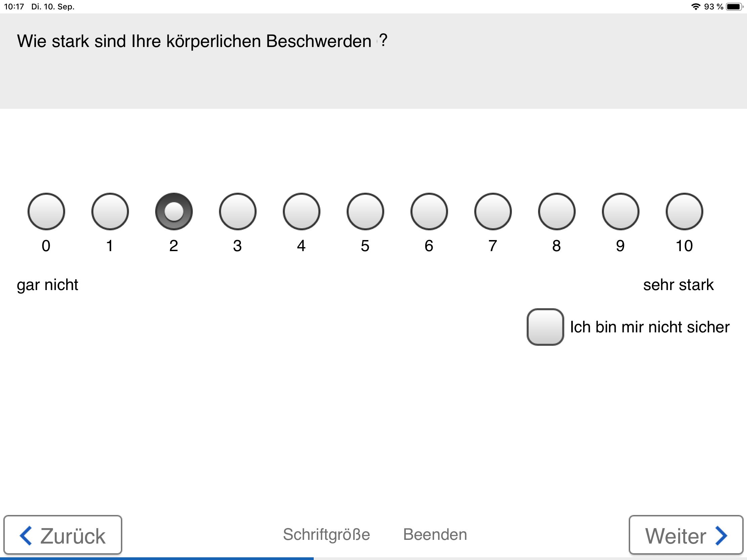Select rating 8 radio button
Viewport: 747px width, 560px height.
(x=557, y=212)
